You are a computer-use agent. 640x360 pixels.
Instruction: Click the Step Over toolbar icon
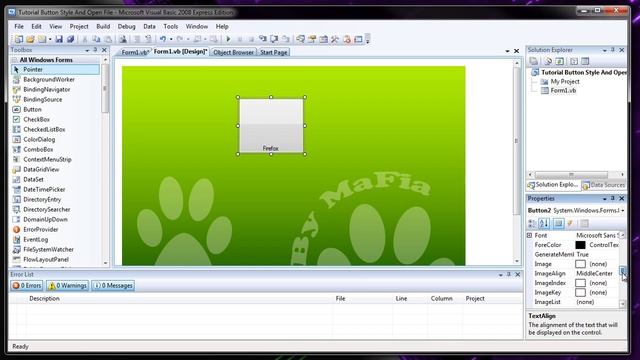pyautogui.click(x=274, y=39)
